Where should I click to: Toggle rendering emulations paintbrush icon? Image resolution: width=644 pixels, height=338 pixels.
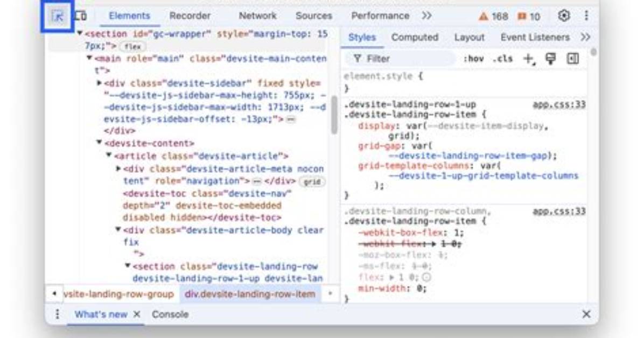(x=550, y=59)
